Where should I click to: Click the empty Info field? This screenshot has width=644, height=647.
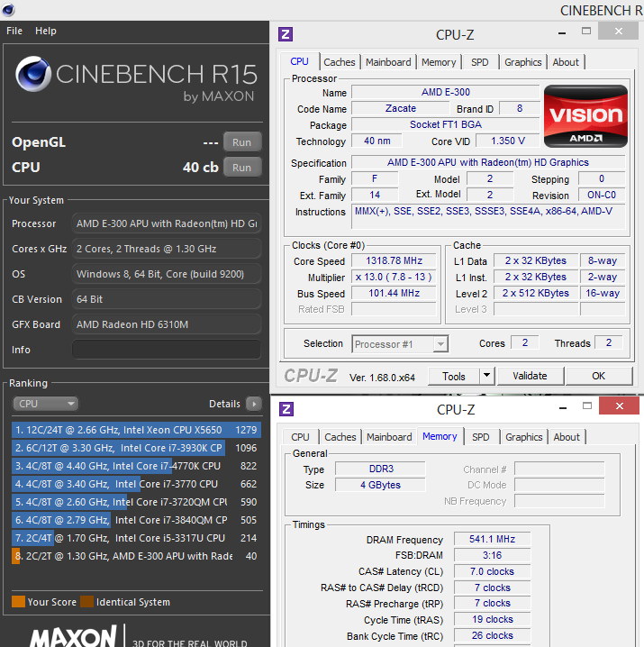(x=167, y=350)
